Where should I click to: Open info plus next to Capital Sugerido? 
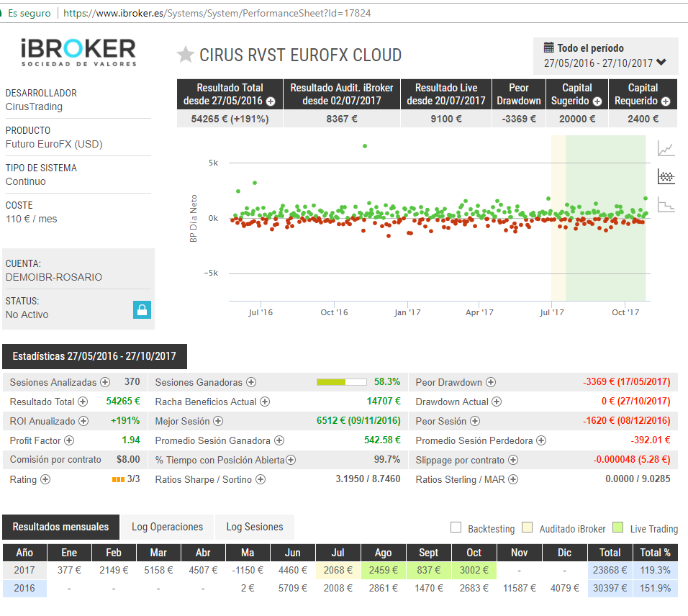(x=597, y=101)
